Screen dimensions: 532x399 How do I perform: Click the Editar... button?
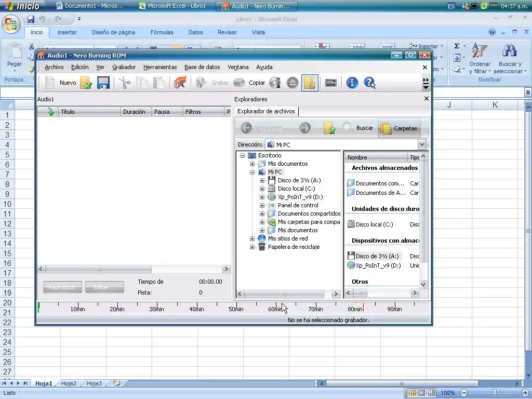104,287
